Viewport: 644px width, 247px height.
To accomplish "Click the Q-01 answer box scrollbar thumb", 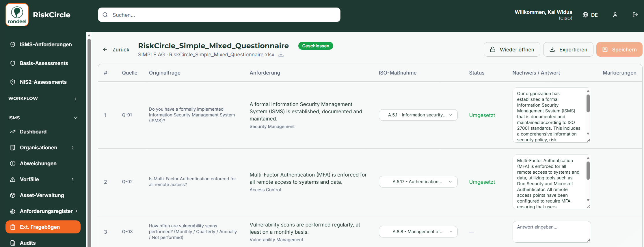I will [588, 103].
